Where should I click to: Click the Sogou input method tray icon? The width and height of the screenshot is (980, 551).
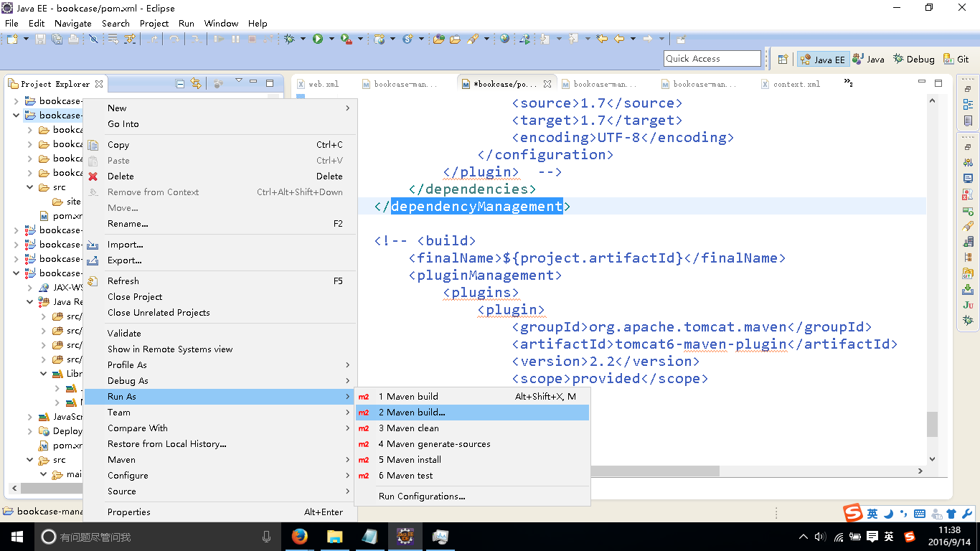coord(910,537)
